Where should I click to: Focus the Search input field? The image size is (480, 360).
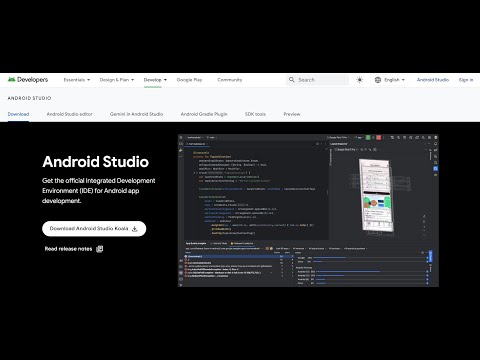[x=317, y=80]
